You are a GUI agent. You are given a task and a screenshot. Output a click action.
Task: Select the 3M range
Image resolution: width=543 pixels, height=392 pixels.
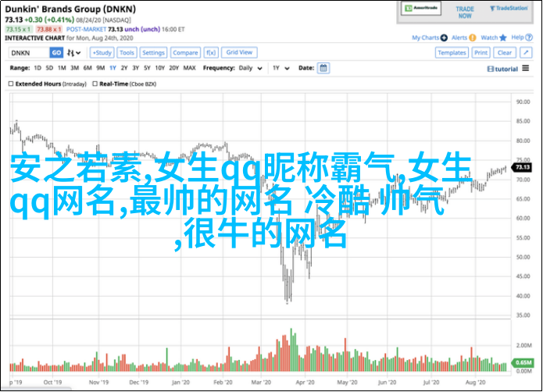tap(75, 68)
